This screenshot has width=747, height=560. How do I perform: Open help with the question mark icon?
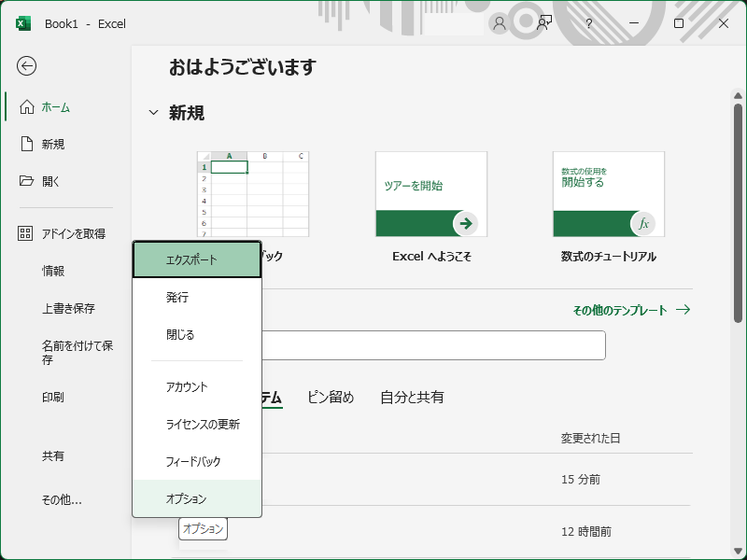(x=589, y=23)
